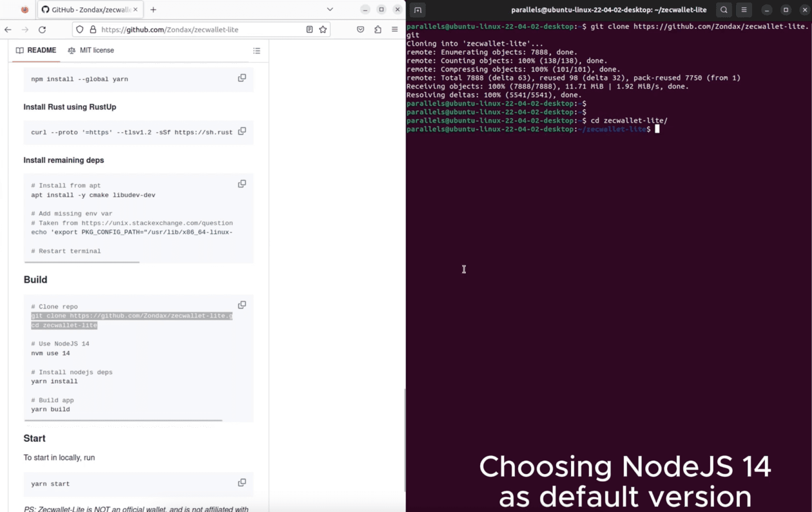Maximize the Firefox window

point(381,10)
